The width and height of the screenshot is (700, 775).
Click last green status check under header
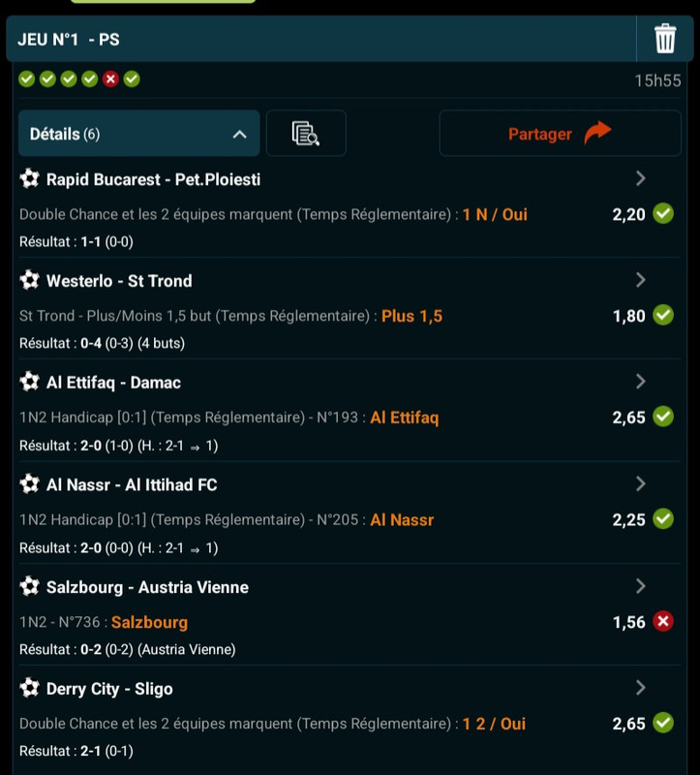coord(132,79)
